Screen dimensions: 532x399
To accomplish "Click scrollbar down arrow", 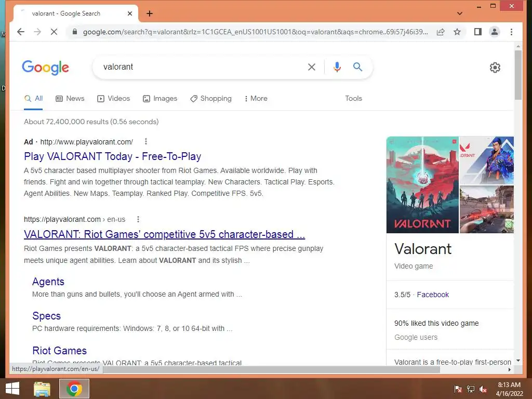I will (518, 361).
